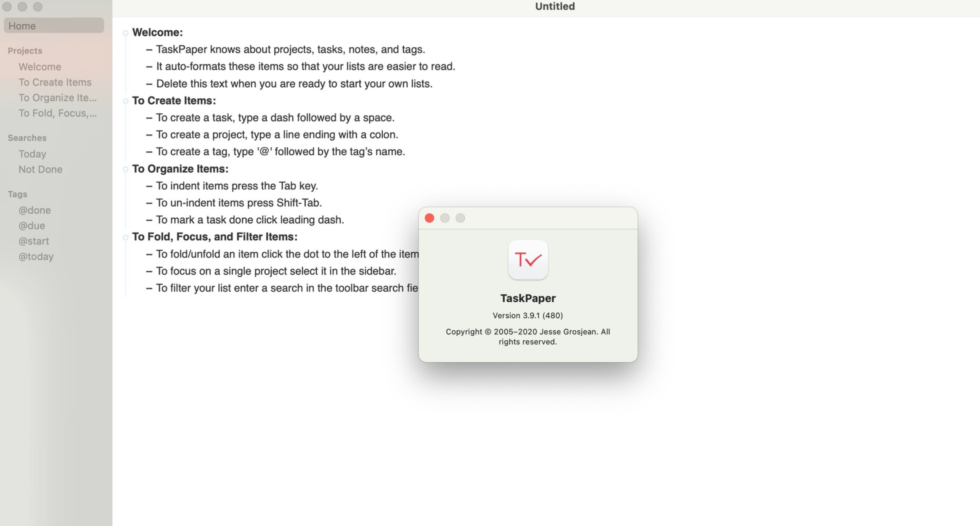Focus on Welcome project in sidebar
This screenshot has width=980, height=526.
point(40,67)
